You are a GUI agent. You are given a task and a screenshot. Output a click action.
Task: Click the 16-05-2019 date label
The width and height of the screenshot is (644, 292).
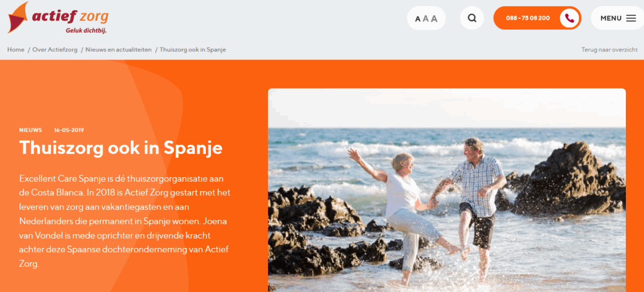(69, 130)
